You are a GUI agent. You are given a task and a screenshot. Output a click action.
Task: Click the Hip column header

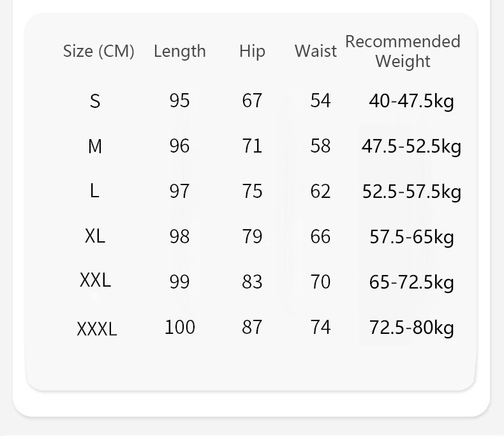(x=252, y=52)
